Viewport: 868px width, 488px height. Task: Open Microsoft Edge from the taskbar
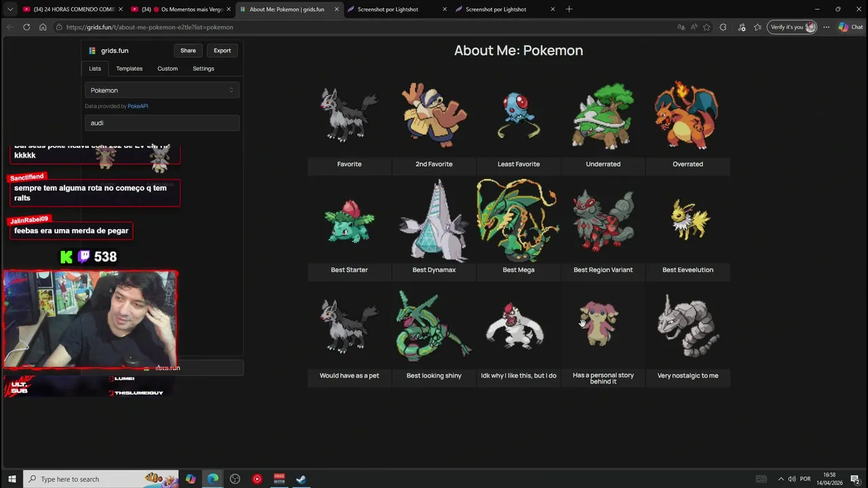213,479
